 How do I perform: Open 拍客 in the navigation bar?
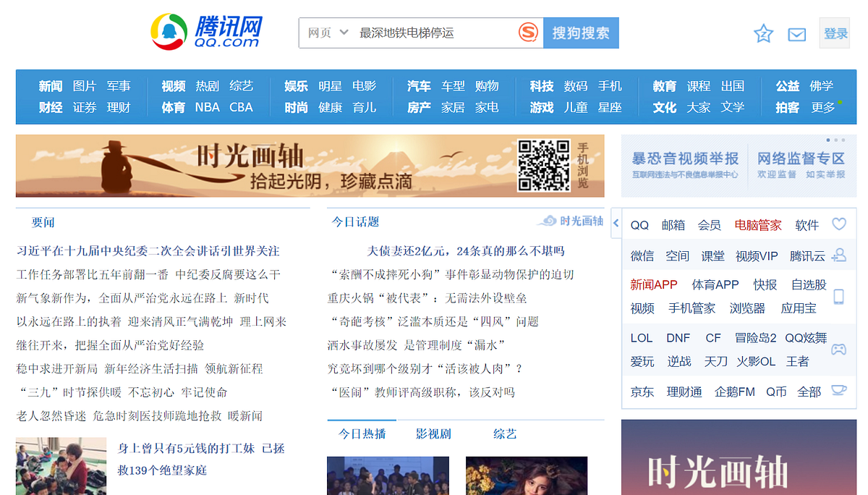point(788,107)
